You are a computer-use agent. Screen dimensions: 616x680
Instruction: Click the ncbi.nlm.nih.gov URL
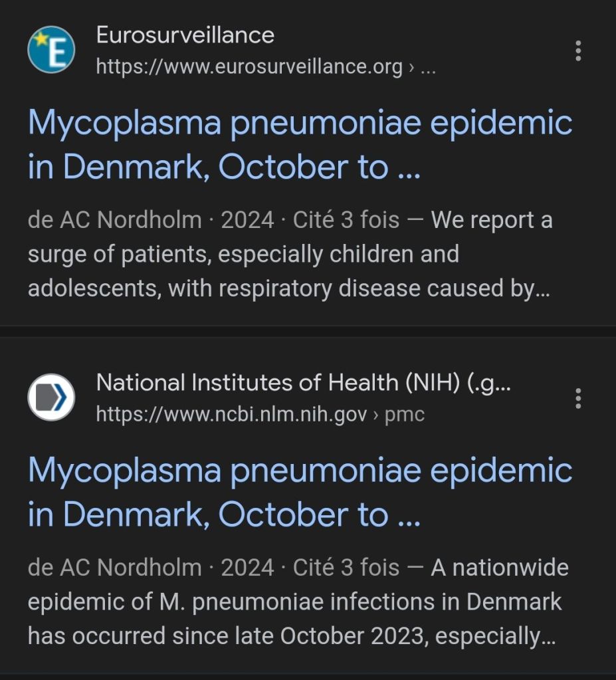tap(231, 415)
